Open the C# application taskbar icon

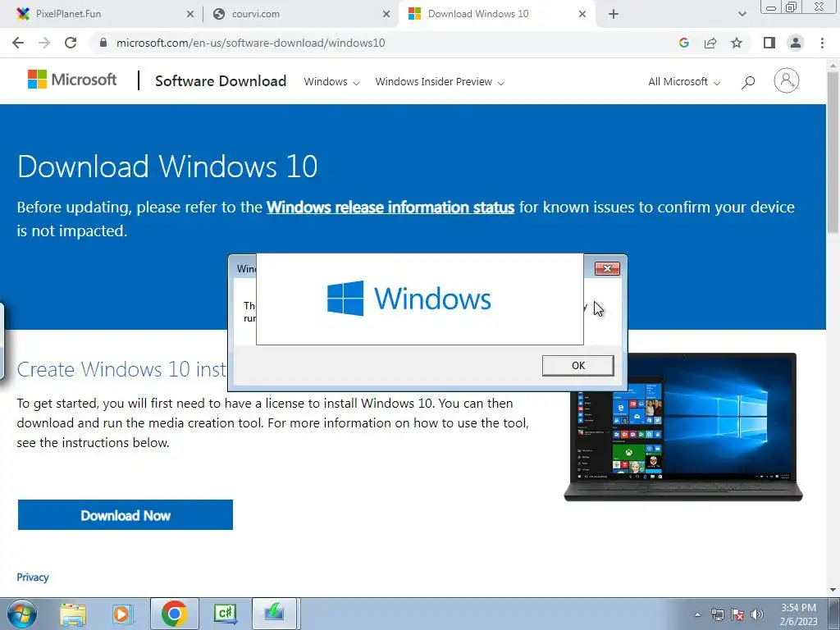[225, 614]
